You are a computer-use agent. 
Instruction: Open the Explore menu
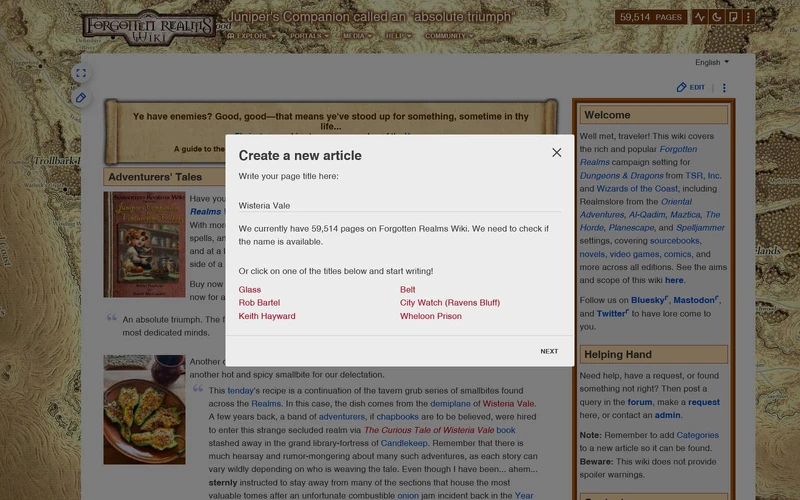click(252, 36)
